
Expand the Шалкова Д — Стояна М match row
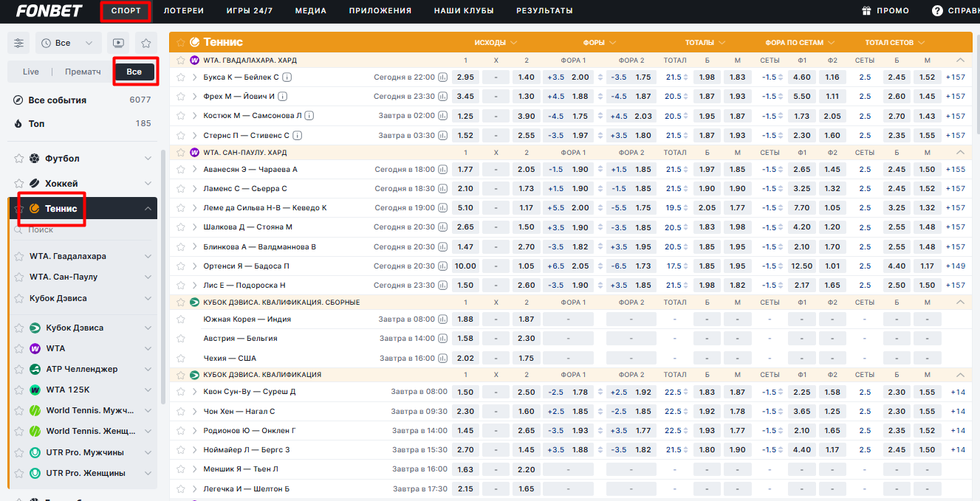pyautogui.click(x=195, y=227)
